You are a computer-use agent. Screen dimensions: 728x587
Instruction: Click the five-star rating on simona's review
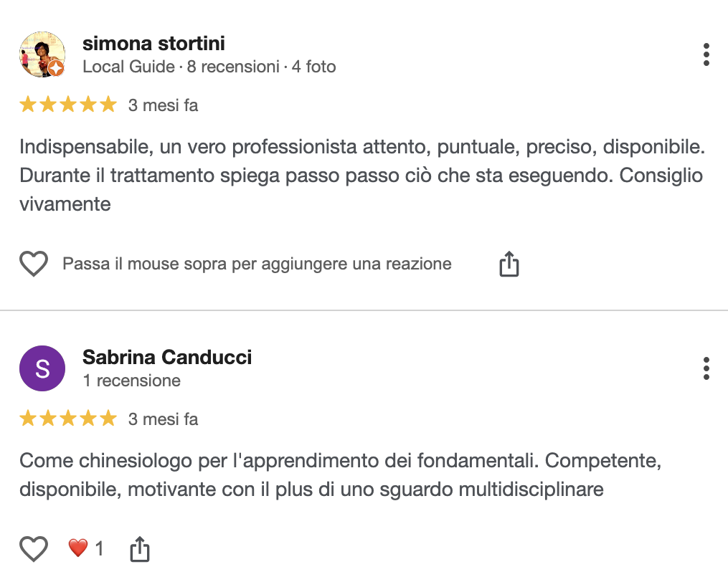tap(67, 105)
